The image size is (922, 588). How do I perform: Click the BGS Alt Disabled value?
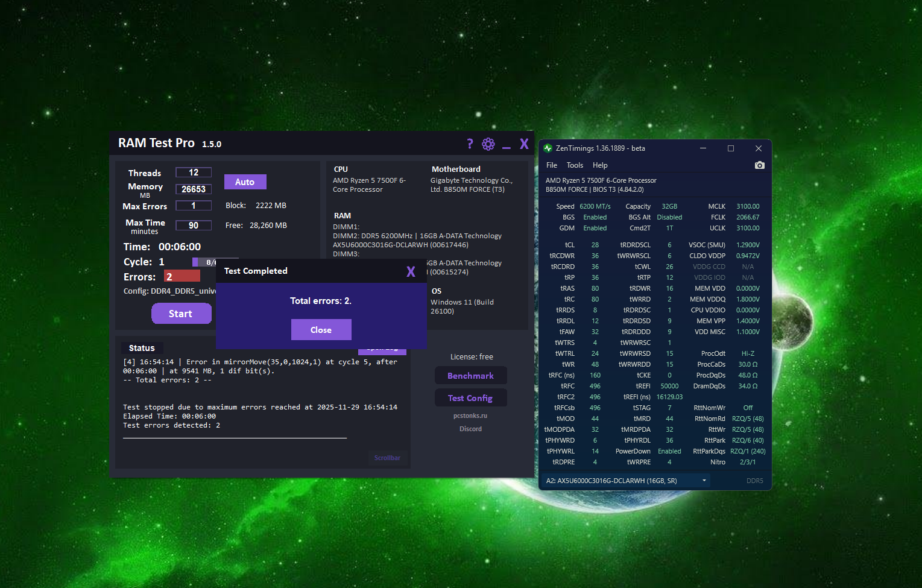point(669,217)
